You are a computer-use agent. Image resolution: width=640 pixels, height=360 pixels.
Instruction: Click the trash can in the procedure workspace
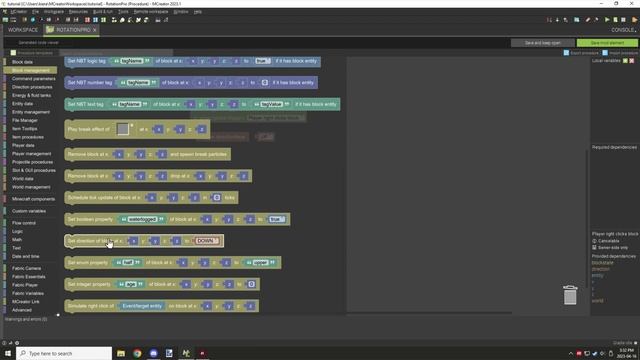570,295
